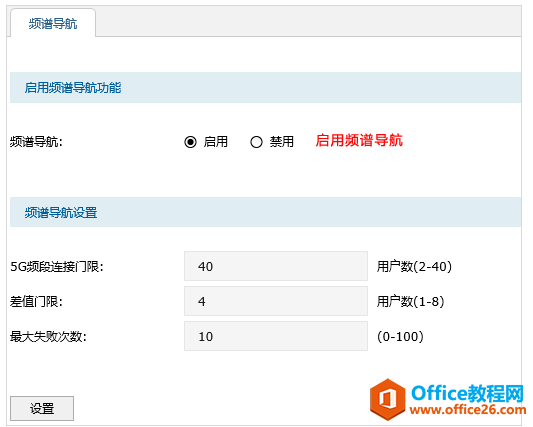This screenshot has height=427, width=533.
Task: Click the 差值门限 input field
Action: 276,301
